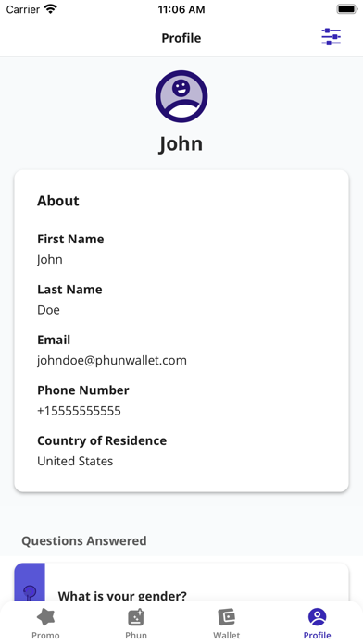363x644 pixels.
Task: Select the First Name value John
Action: [x=50, y=260]
